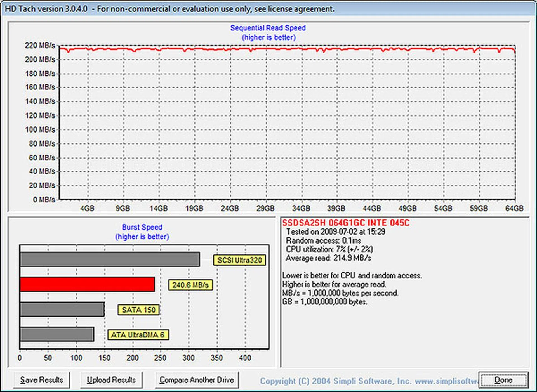Viewport: 537px width, 392px height.
Task: Click the gray ATA UltraDMA 6 bar
Action: click(x=57, y=334)
